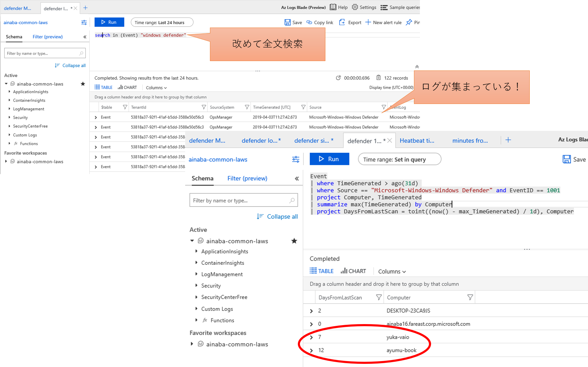The image size is (588, 367).
Task: Switch to Filter (preview) tab in lower window
Action: pyautogui.click(x=247, y=178)
